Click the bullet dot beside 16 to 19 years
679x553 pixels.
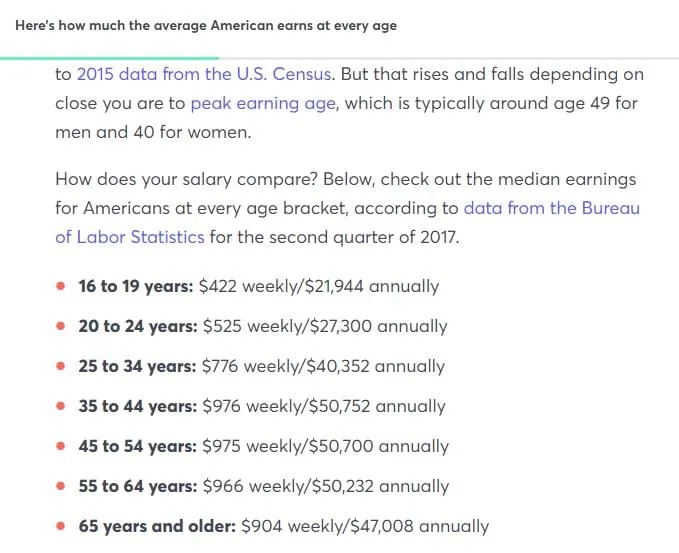click(x=61, y=286)
